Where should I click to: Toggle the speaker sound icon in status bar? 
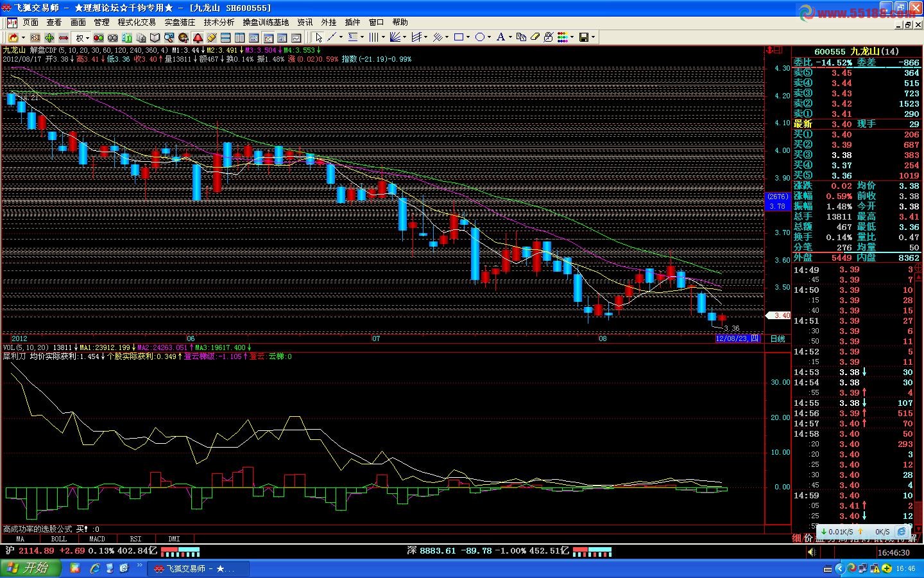[x=811, y=552]
